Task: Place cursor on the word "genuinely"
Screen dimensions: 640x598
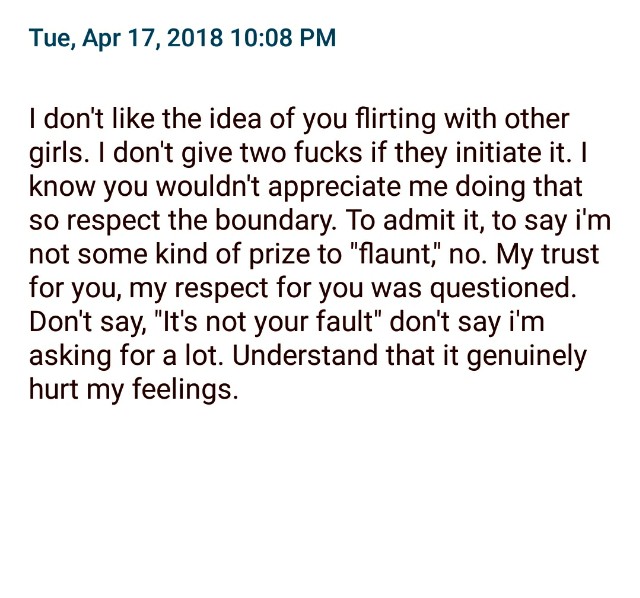Action: coord(526,356)
